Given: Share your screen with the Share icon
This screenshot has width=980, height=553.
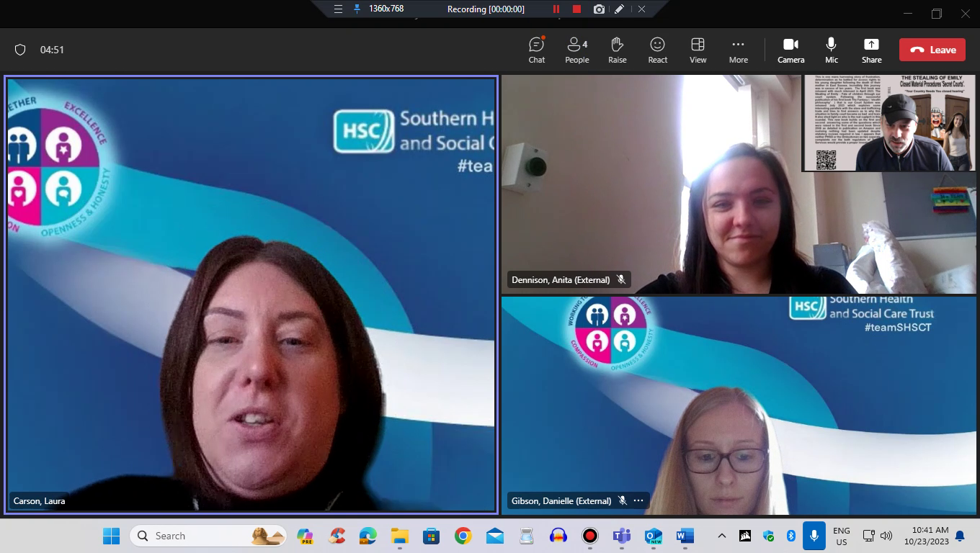Looking at the screenshot, I should pos(871,50).
